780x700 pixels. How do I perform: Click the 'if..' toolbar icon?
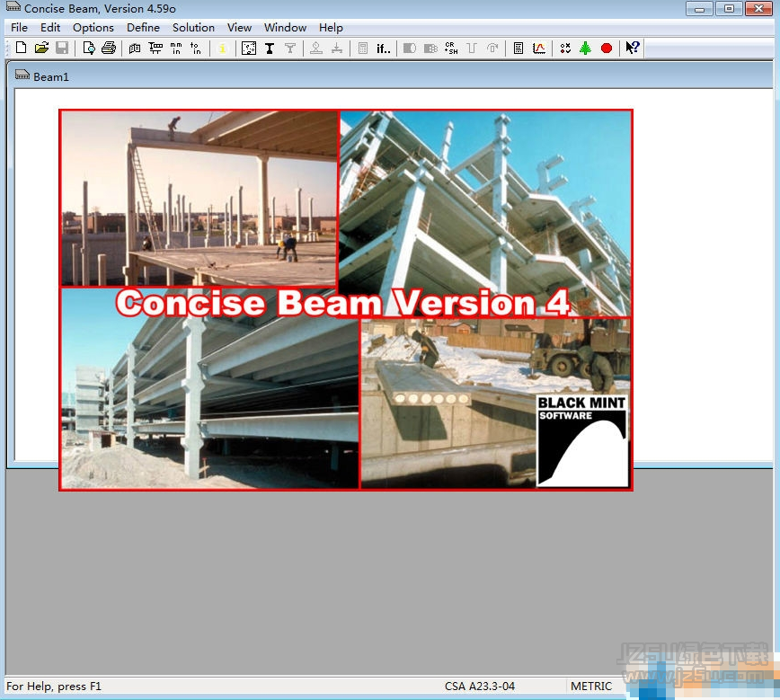(x=383, y=49)
